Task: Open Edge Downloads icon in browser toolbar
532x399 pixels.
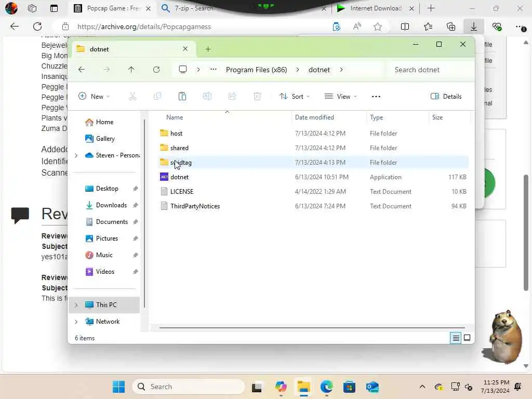Action: pos(474,26)
